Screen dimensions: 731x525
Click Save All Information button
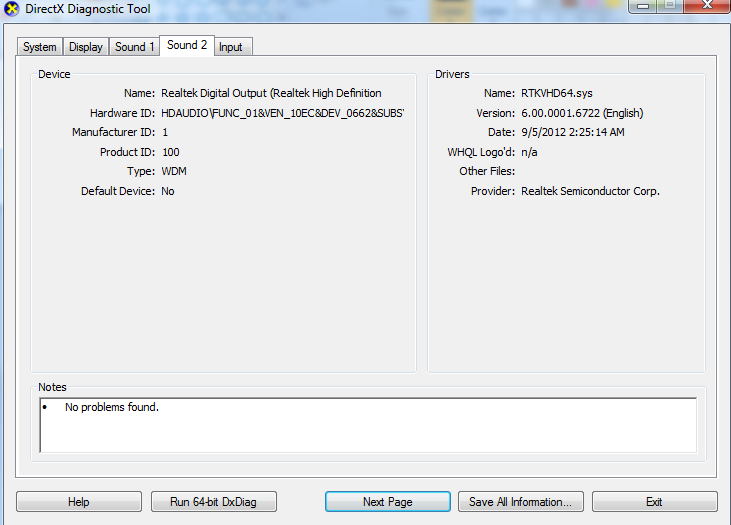tap(521, 502)
